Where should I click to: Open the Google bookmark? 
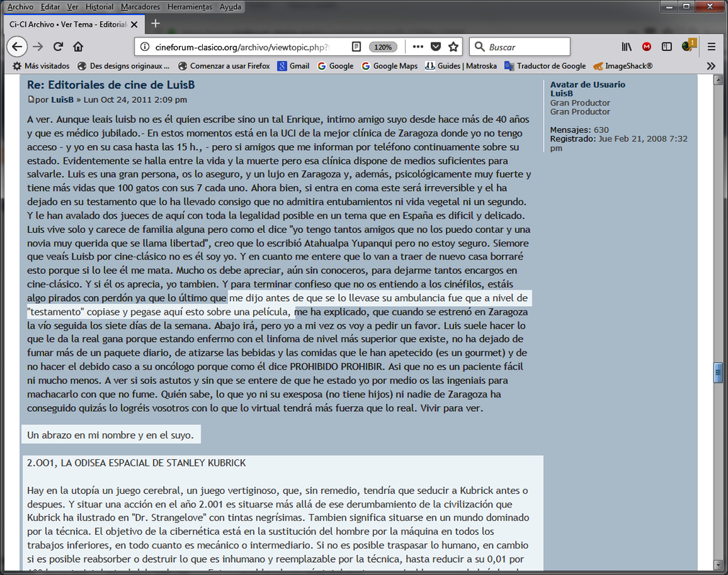(336, 66)
